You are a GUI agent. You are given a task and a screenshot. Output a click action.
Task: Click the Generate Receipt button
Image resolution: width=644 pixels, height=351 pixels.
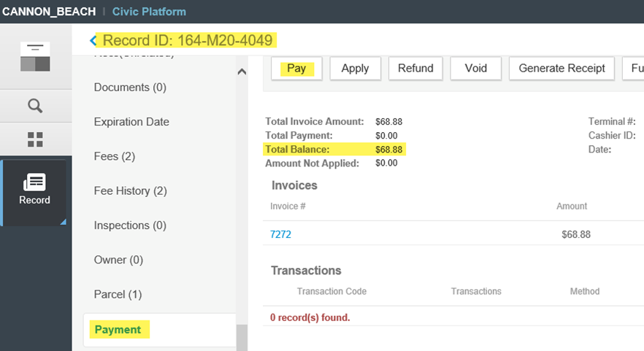coord(561,69)
